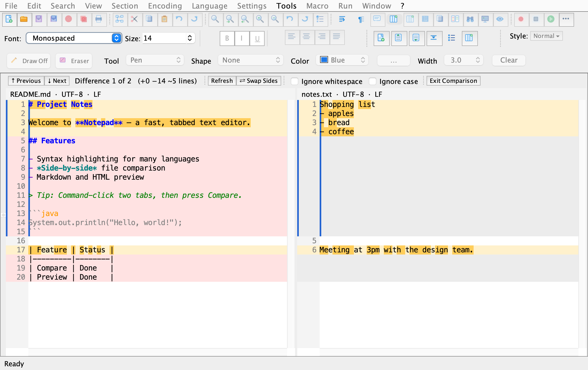The image size is (588, 370).
Task: Click the monitor icon in top toolbar
Action: [x=485, y=19]
